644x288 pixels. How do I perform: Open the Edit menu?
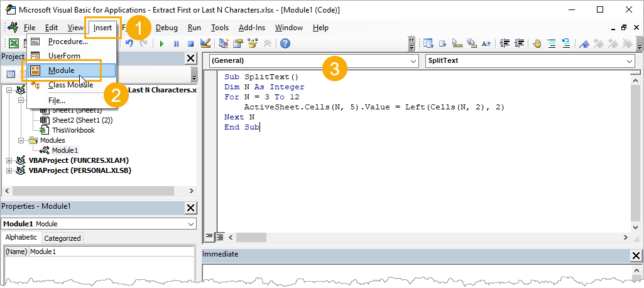pyautogui.click(x=52, y=28)
